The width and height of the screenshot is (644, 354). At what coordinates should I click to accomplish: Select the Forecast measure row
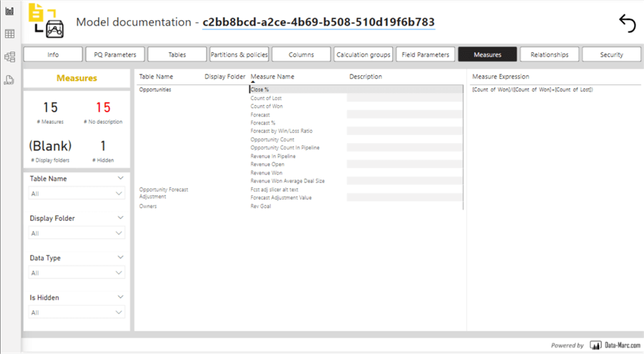[x=260, y=115]
